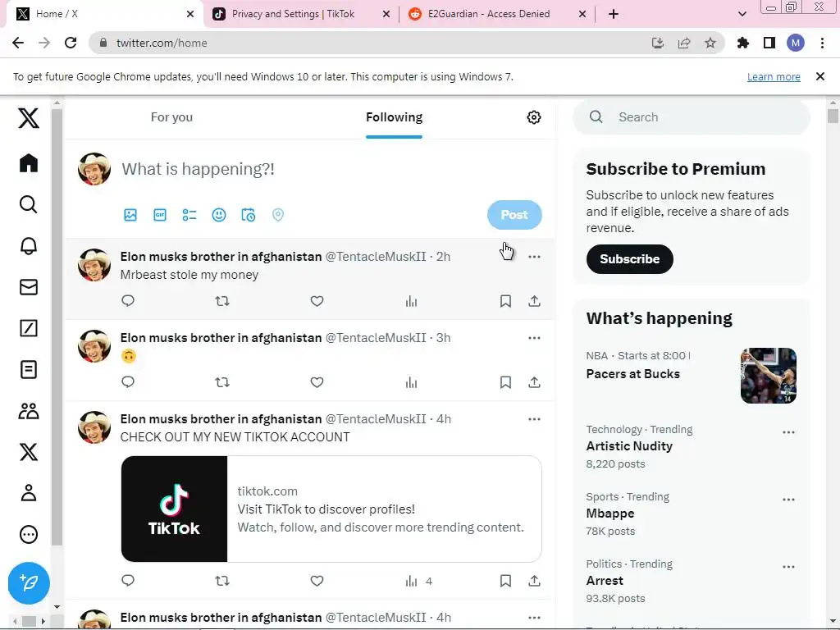
Task: Share 'Mrbeast stole my money' post
Action: point(534,301)
